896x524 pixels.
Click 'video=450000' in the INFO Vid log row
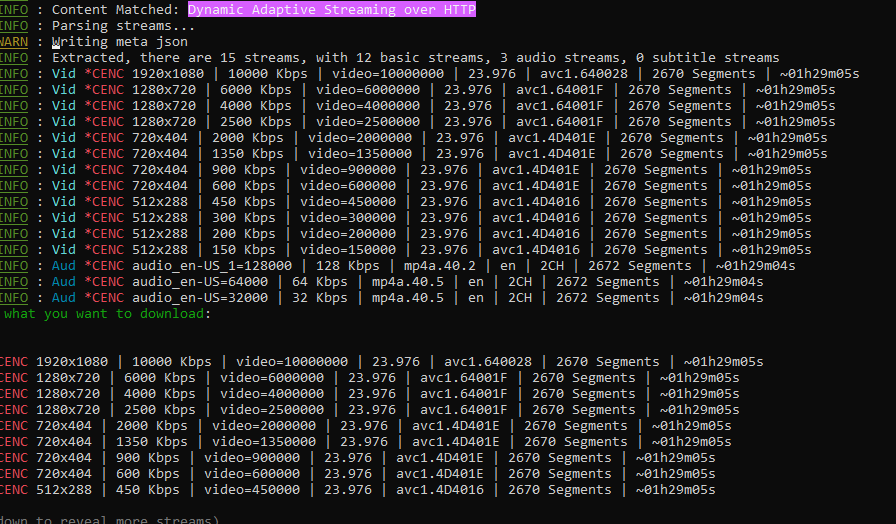tap(348, 202)
